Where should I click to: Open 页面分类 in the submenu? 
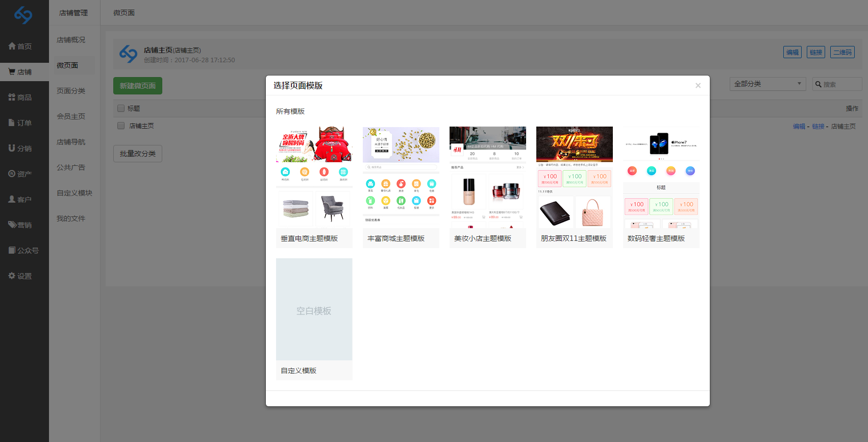(x=71, y=91)
